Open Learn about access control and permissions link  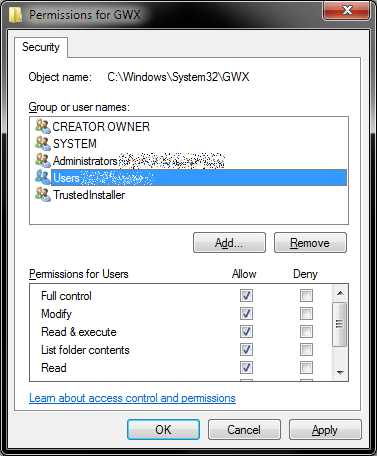pos(132,398)
